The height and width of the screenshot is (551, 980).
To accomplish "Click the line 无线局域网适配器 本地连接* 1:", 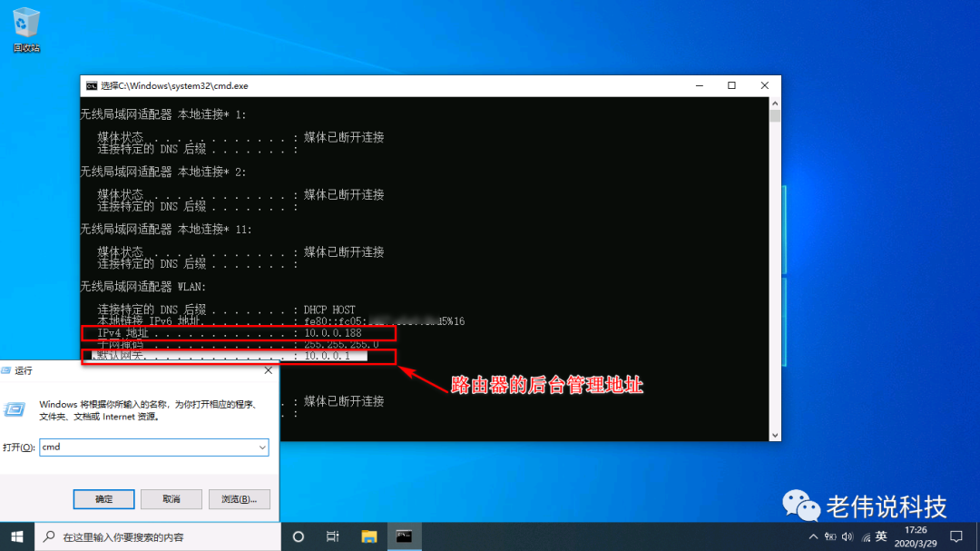I will pos(163,114).
